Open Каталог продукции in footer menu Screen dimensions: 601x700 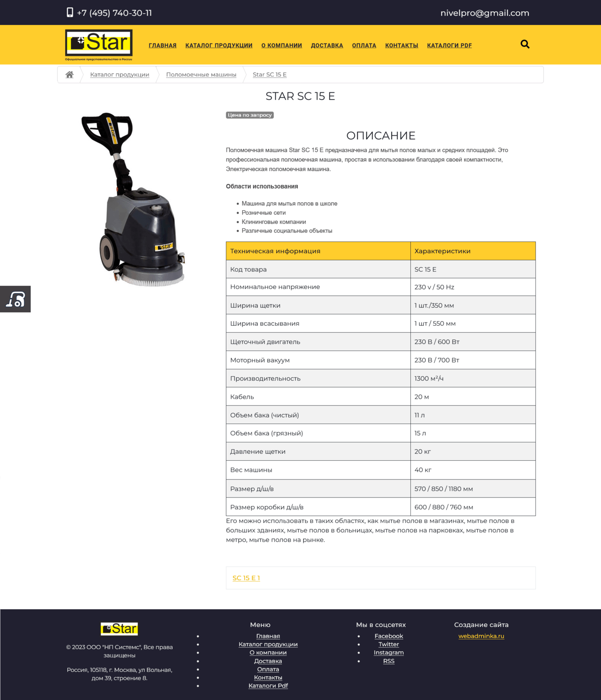click(x=268, y=644)
